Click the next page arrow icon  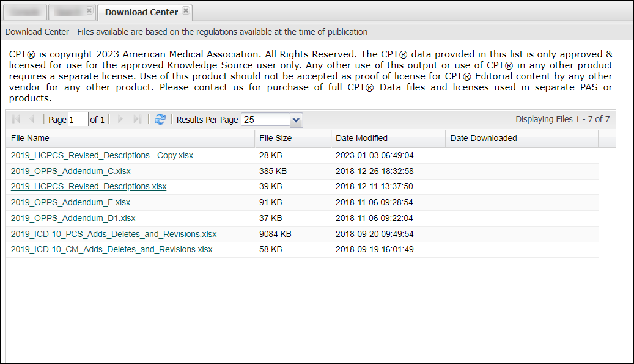[x=120, y=120]
